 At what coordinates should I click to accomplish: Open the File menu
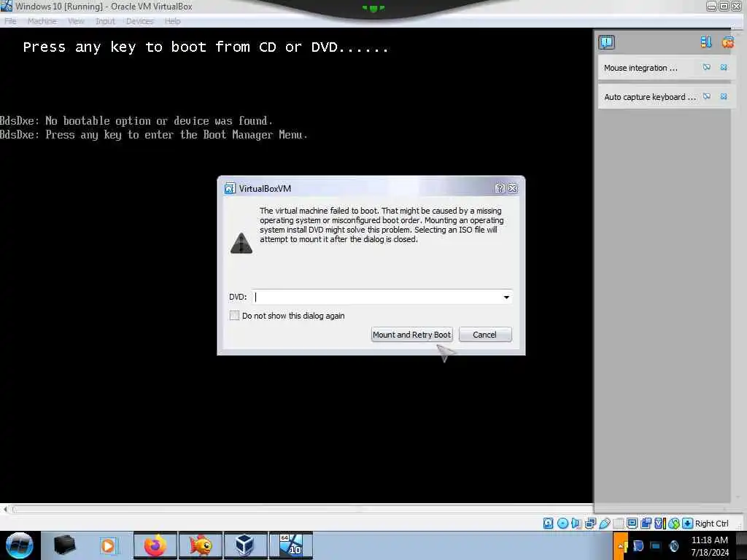tap(10, 21)
